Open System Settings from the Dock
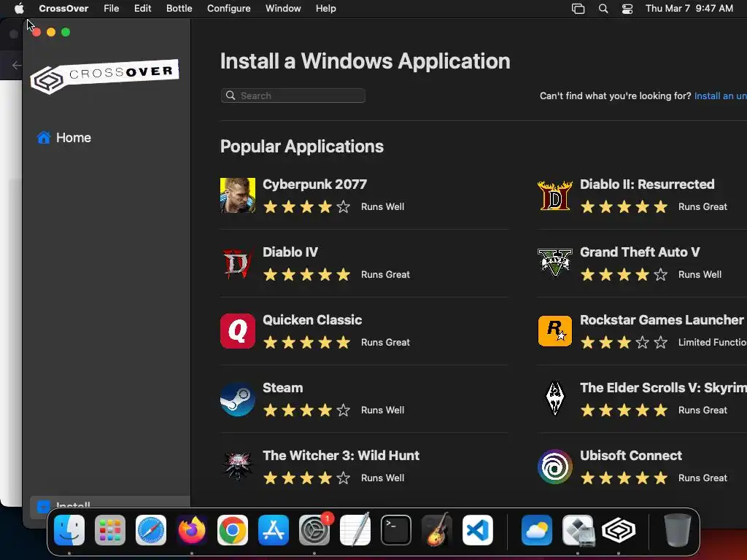The image size is (747, 560). pos(314,530)
